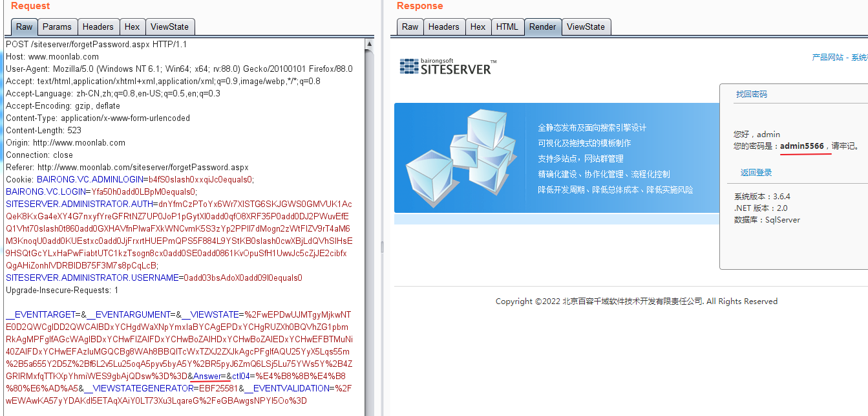Click the 返回登录 link

756,173
